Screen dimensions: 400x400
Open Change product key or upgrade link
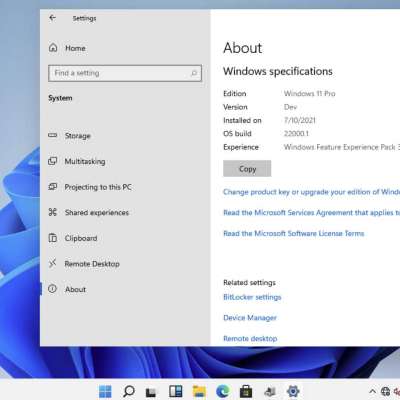[x=311, y=192]
